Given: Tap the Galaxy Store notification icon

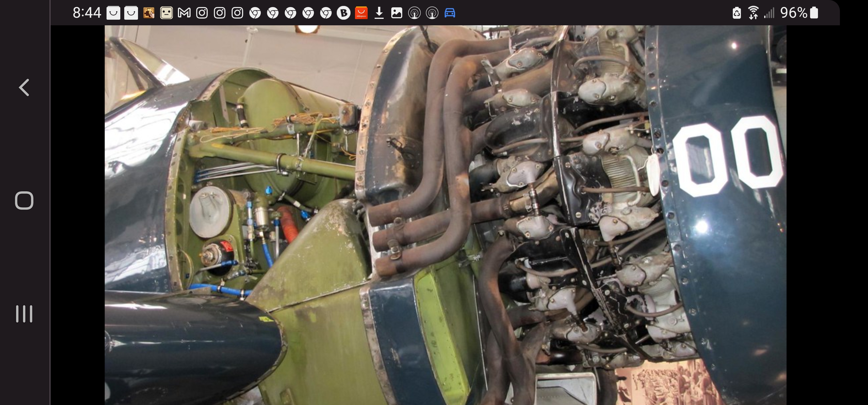Looking at the screenshot, I should pyautogui.click(x=113, y=13).
